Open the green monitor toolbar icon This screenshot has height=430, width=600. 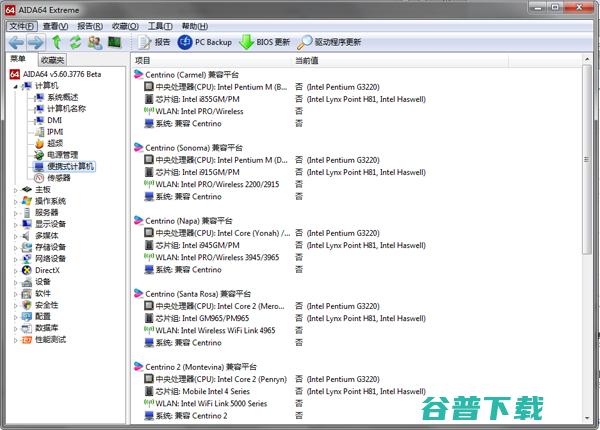(x=114, y=42)
